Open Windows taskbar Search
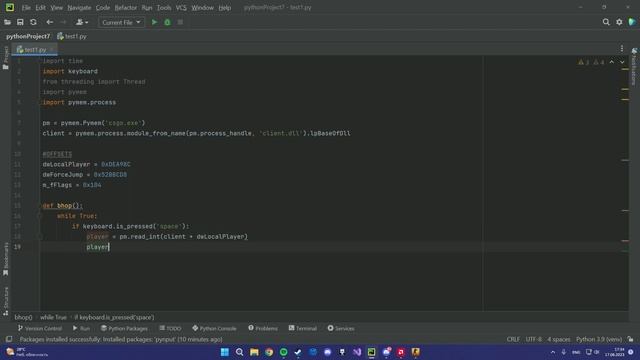Image resolution: width=640 pixels, height=360 pixels. (239, 352)
